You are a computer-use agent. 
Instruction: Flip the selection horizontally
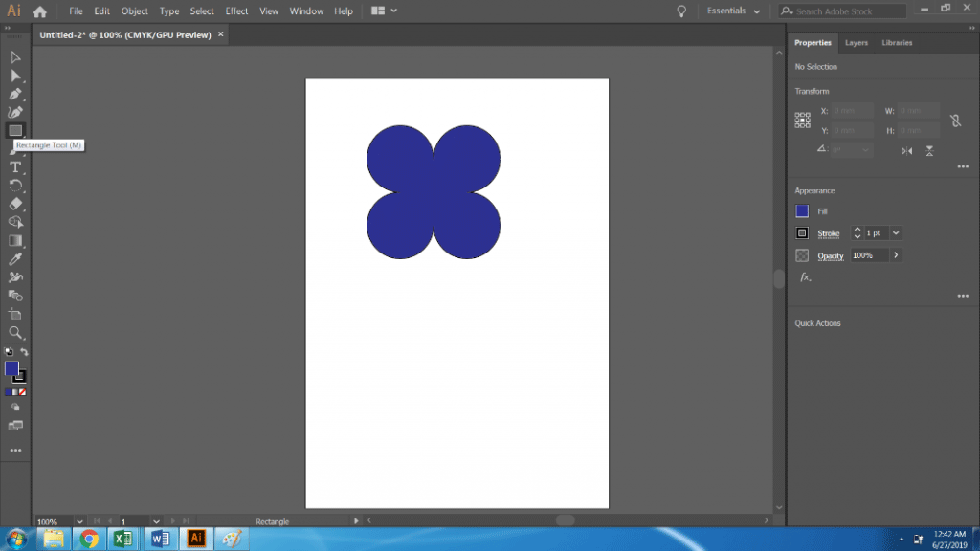click(x=906, y=151)
